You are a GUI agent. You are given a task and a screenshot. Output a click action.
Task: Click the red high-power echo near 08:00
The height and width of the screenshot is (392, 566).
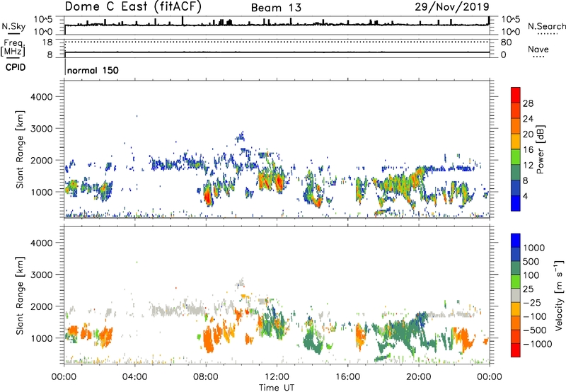tap(207, 197)
